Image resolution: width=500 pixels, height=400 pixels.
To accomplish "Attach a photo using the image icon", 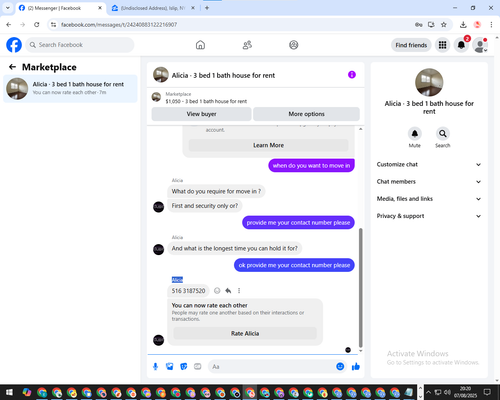I will click(170, 367).
